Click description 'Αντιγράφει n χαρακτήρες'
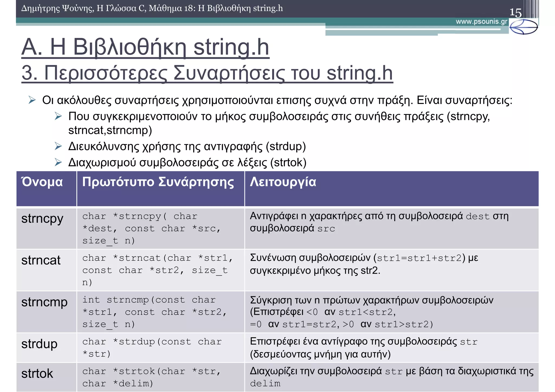 [306, 216]
